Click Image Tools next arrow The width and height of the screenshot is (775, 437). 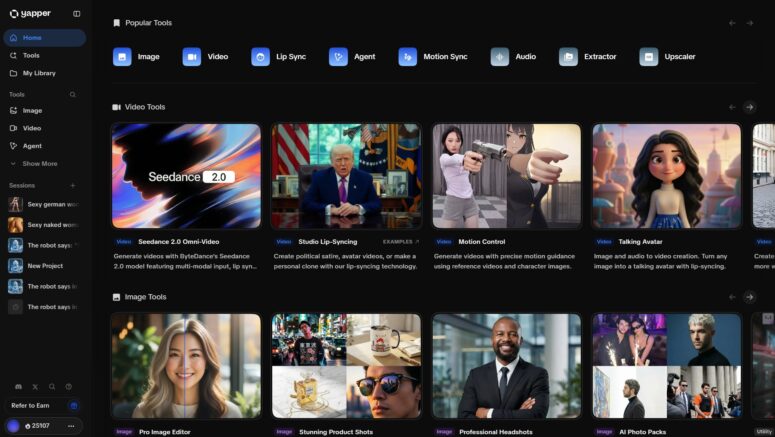click(750, 297)
